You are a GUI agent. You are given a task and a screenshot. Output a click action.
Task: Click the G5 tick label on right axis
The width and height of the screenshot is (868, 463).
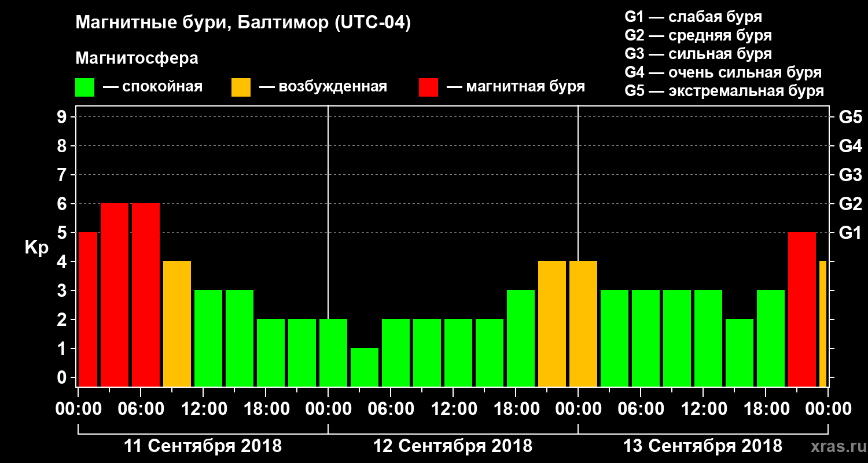[x=851, y=117]
